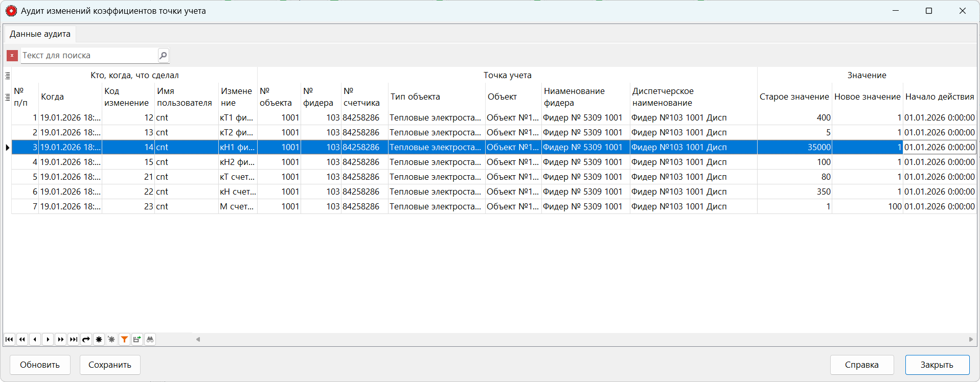Click the binoculars find icon
The width and height of the screenshot is (980, 382).
[150, 340]
